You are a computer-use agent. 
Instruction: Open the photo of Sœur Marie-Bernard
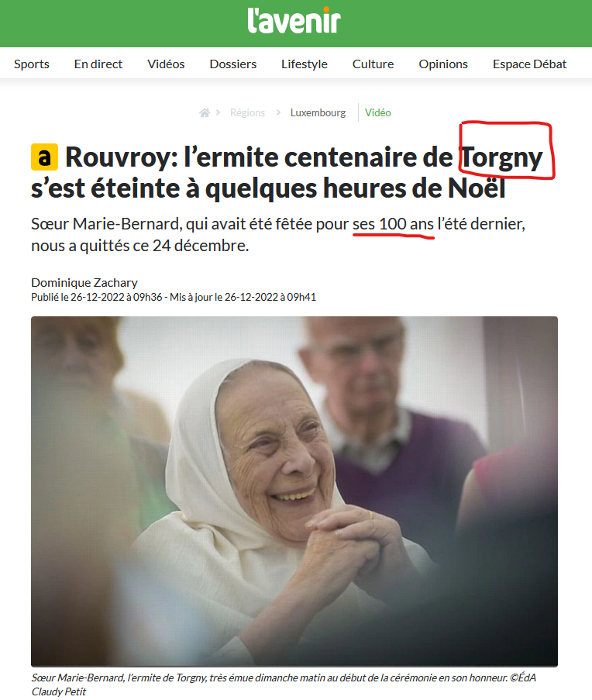(294, 491)
